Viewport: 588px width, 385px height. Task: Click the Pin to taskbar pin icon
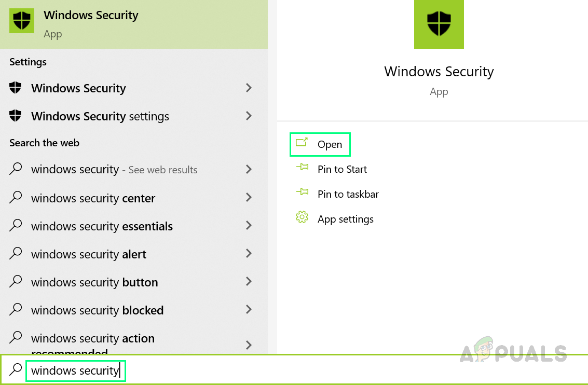[x=302, y=192]
